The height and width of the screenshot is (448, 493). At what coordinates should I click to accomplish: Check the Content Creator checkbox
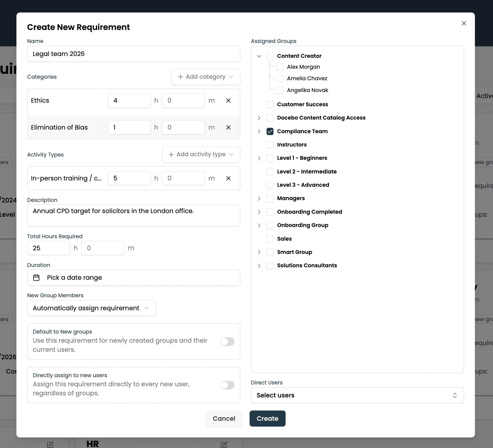[x=270, y=56]
